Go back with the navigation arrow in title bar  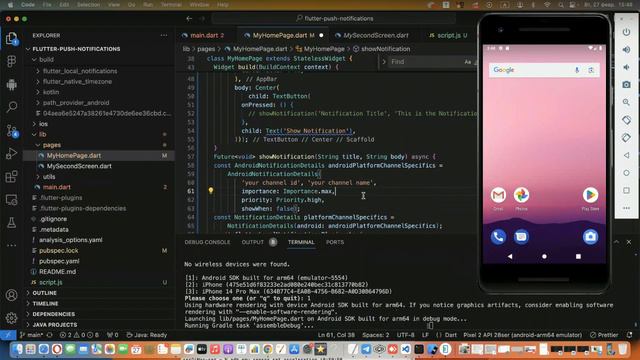tap(189, 18)
